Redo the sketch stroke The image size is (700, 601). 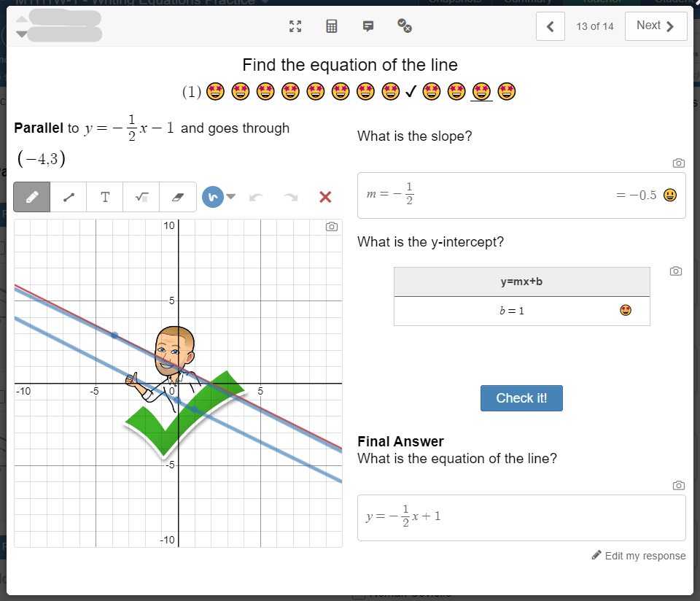(291, 197)
